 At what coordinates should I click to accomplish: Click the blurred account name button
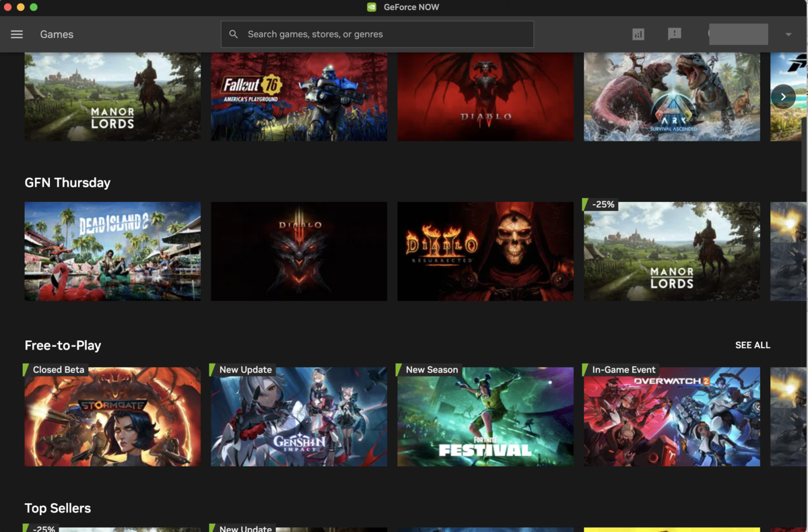[738, 34]
